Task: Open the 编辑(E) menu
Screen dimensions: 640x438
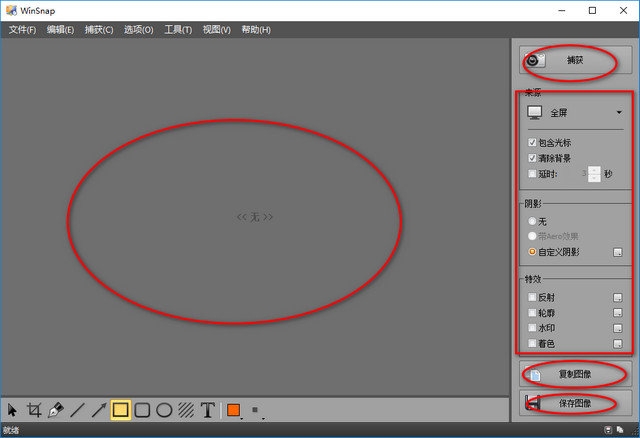Action: [60, 30]
